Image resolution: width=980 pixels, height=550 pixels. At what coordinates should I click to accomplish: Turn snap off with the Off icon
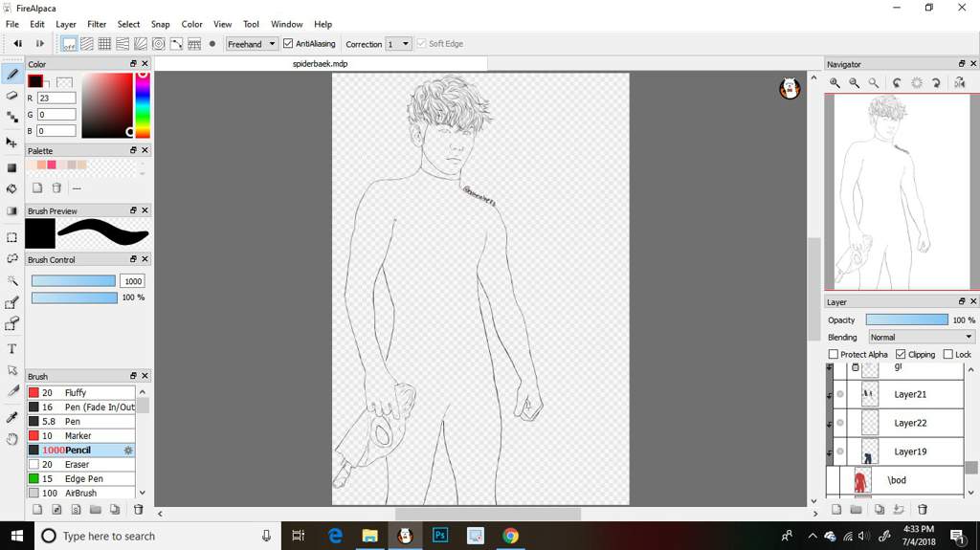(69, 44)
